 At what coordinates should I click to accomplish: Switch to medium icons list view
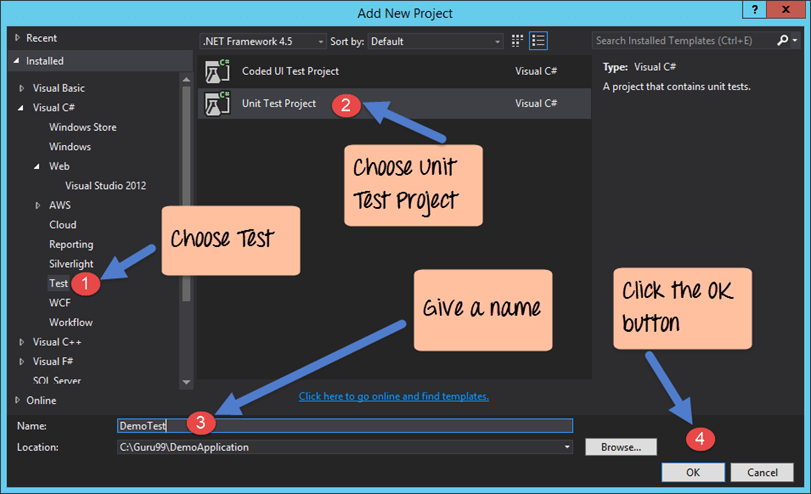[x=539, y=41]
